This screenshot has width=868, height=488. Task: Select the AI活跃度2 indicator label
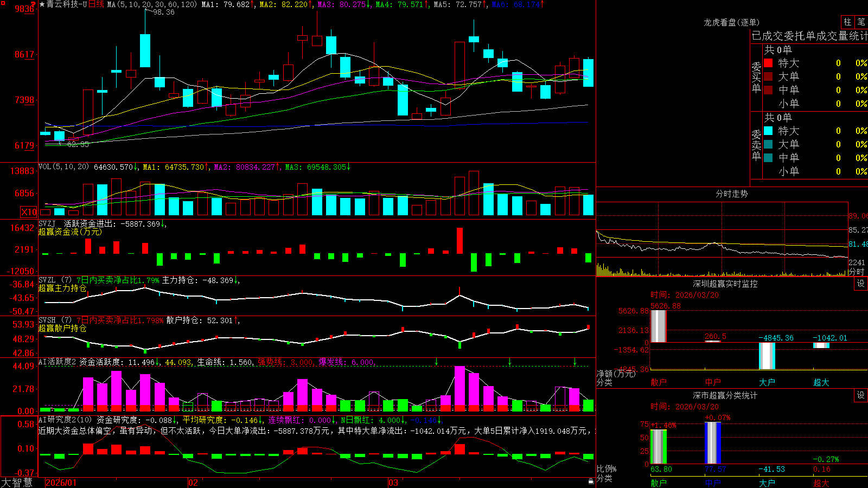pos(58,362)
